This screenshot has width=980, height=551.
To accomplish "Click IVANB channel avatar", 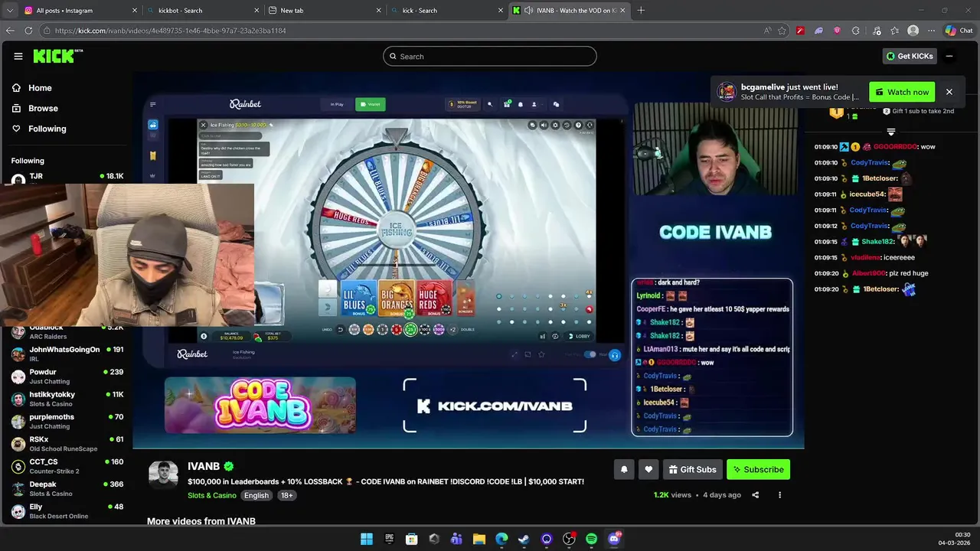I will [x=163, y=476].
